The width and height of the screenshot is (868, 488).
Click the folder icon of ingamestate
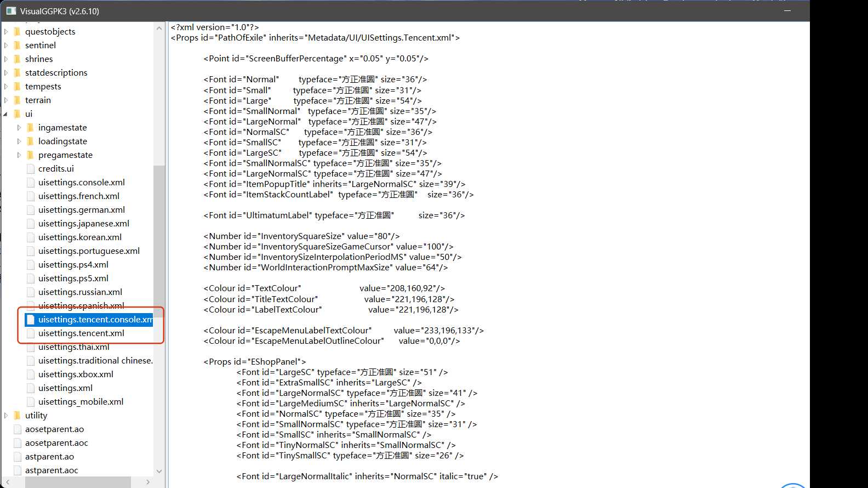click(30, 128)
